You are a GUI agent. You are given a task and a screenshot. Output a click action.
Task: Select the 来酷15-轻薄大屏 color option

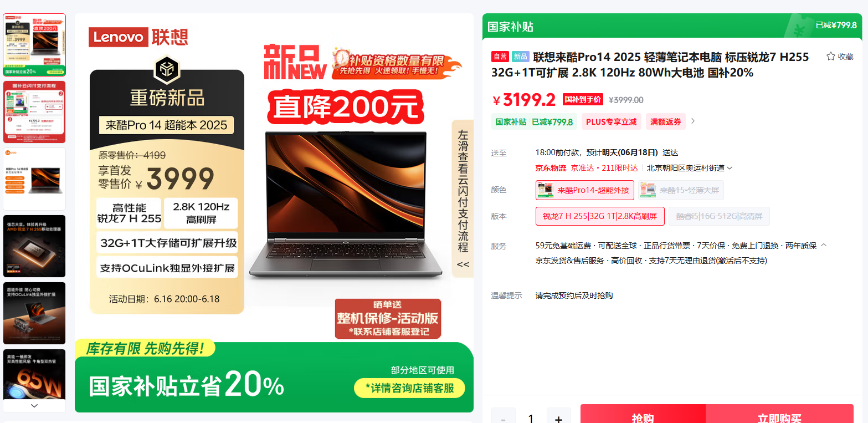coord(681,190)
